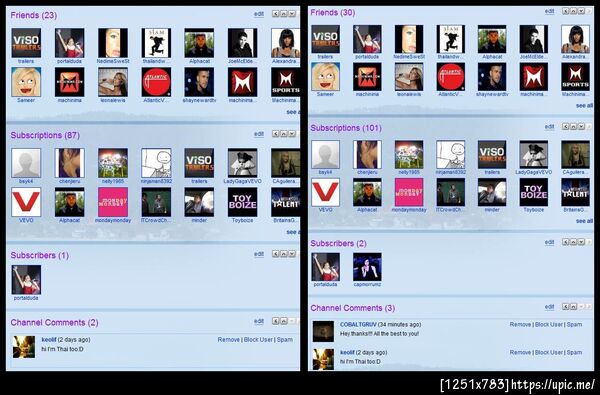The image size is (600, 395).
Task: Open the thailandw... thumbnail in Friends (23)
Action: (156, 42)
